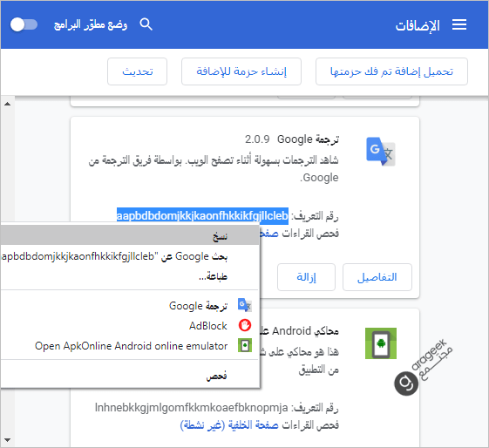
Task: Toggle developer mode switch وضع مطوّر البرامج
Action: [x=24, y=24]
